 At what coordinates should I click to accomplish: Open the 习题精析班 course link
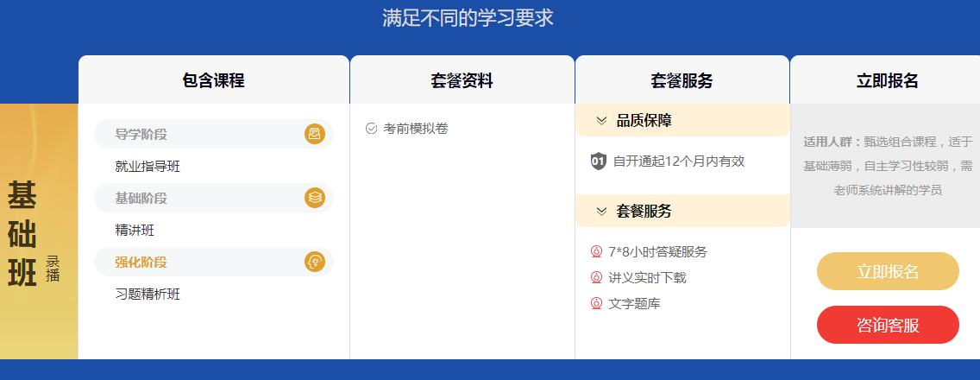pyautogui.click(x=148, y=294)
